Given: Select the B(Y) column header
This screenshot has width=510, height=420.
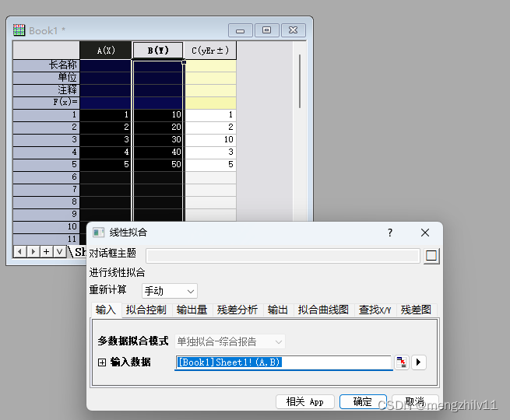Looking at the screenshot, I should click(158, 51).
